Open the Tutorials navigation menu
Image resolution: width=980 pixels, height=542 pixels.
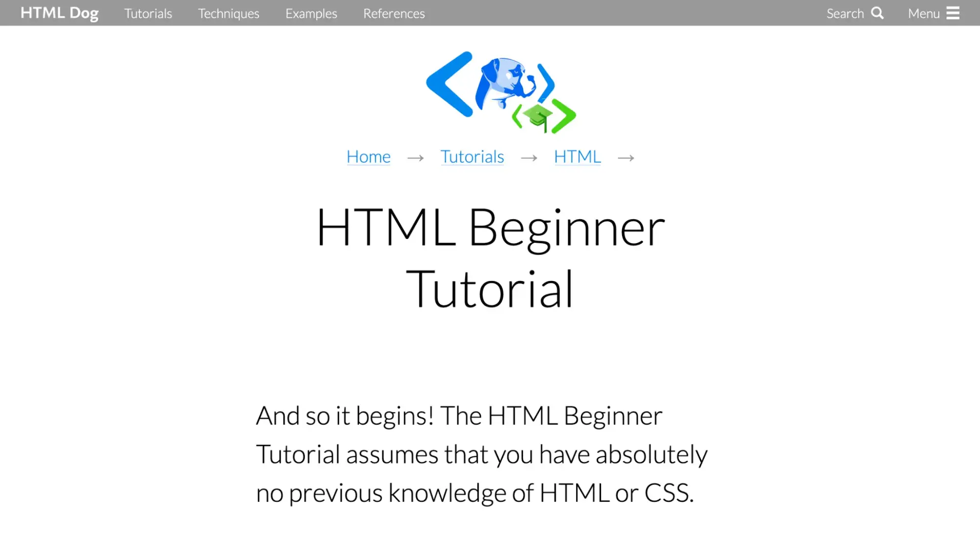coord(148,13)
